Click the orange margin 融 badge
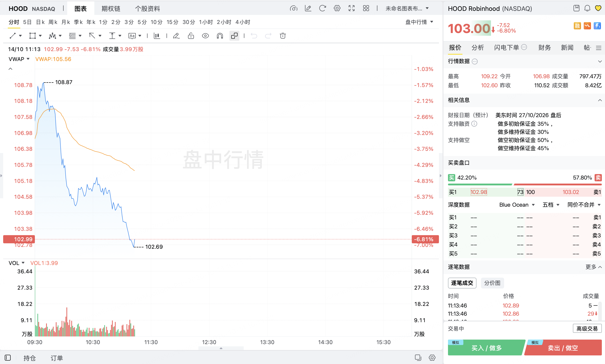605x364 pixels. [577, 26]
